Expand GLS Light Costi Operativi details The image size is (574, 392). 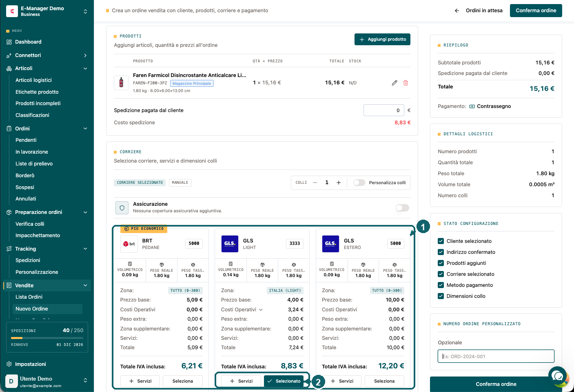261,310
